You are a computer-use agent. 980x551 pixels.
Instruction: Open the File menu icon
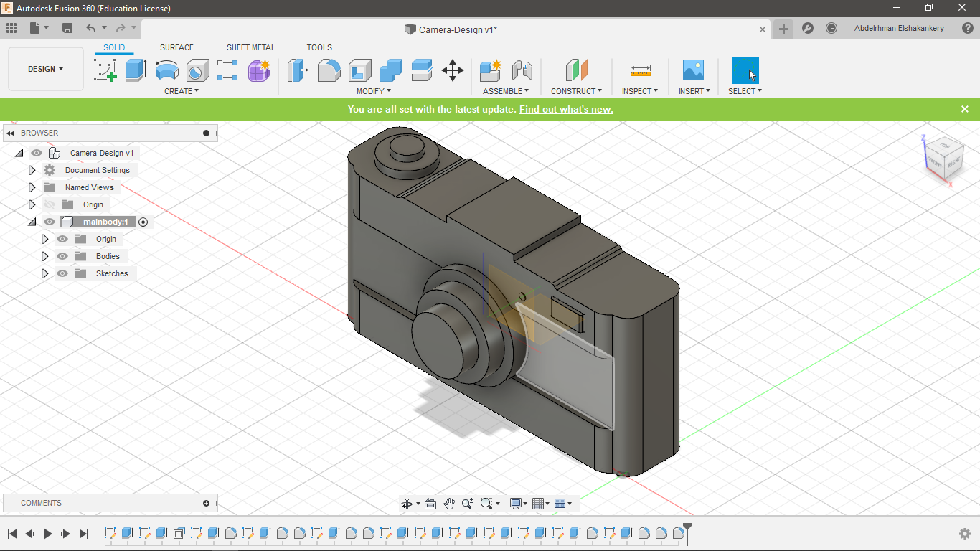point(39,28)
